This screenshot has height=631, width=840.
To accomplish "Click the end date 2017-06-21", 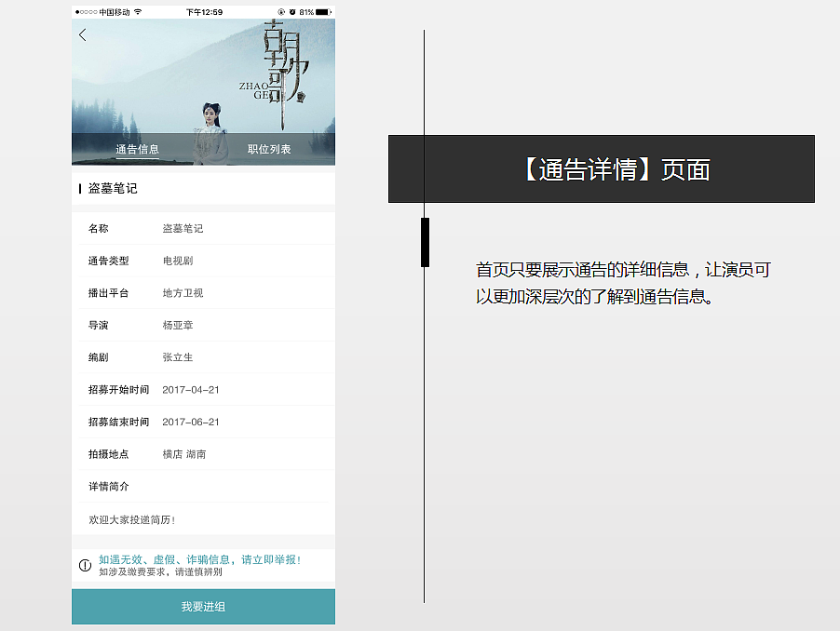I will 191,422.
